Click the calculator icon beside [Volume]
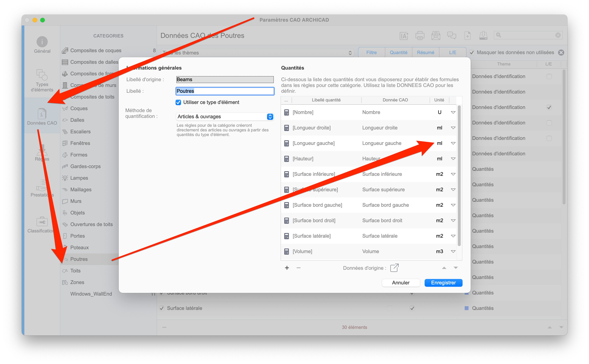The height and width of the screenshot is (364, 589). click(286, 251)
